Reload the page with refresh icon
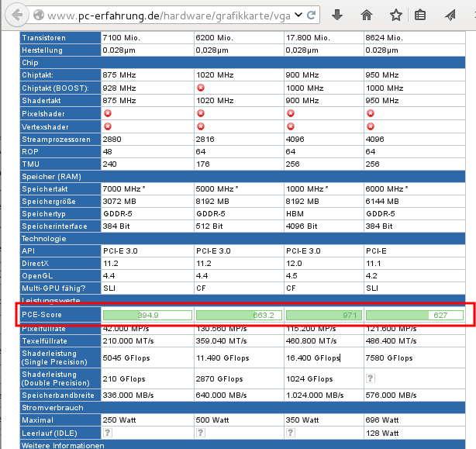The image size is (476, 449). (x=311, y=15)
